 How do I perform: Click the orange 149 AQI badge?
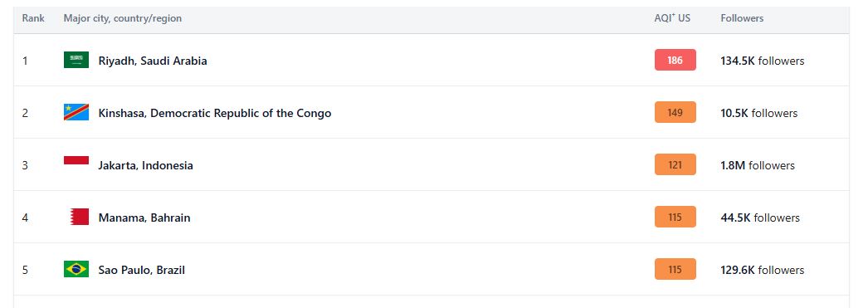click(675, 112)
